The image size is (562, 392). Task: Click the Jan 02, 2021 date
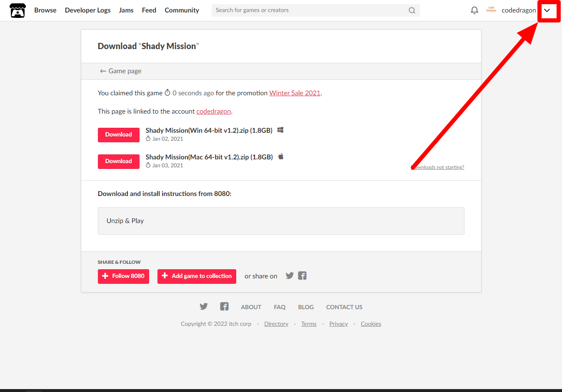[167, 139]
